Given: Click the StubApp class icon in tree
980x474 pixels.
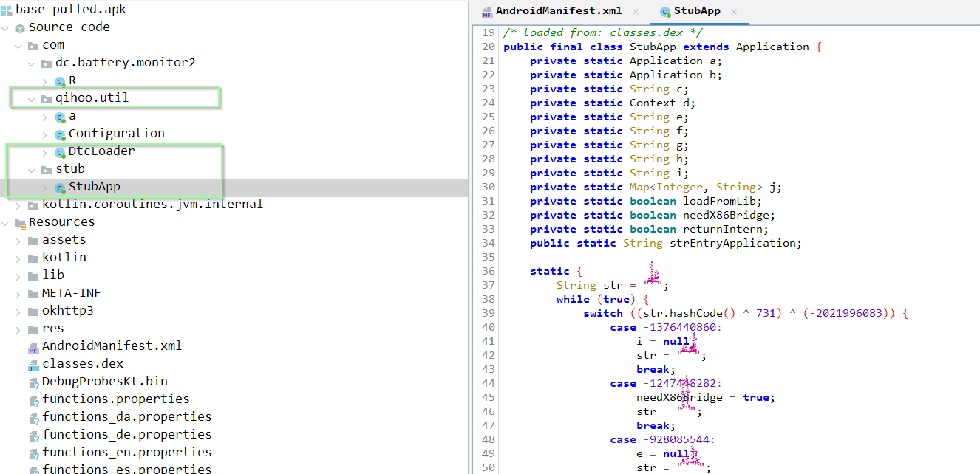Looking at the screenshot, I should (60, 188).
